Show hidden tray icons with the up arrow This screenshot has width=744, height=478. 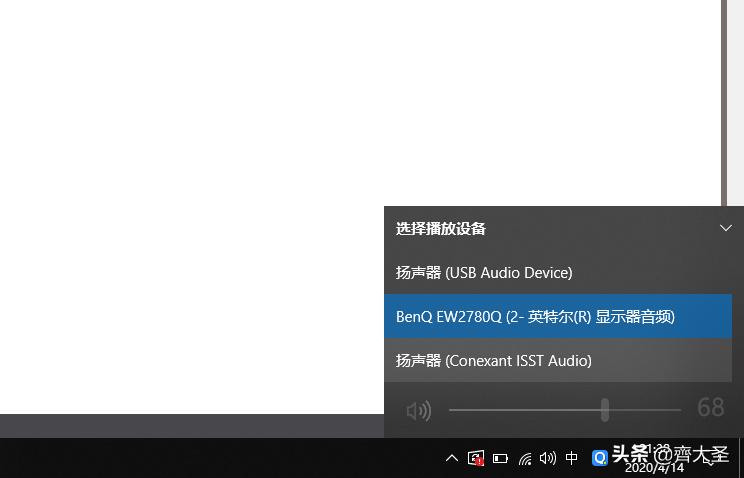452,458
